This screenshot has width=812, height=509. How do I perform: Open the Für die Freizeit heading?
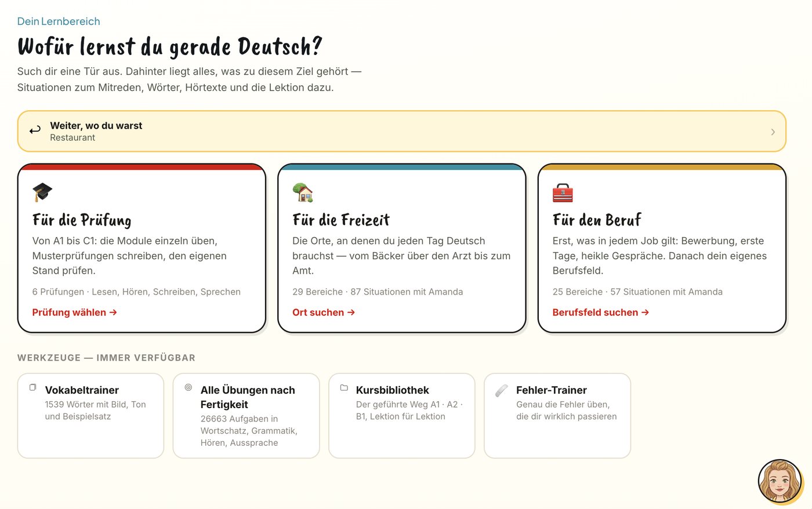coord(341,220)
